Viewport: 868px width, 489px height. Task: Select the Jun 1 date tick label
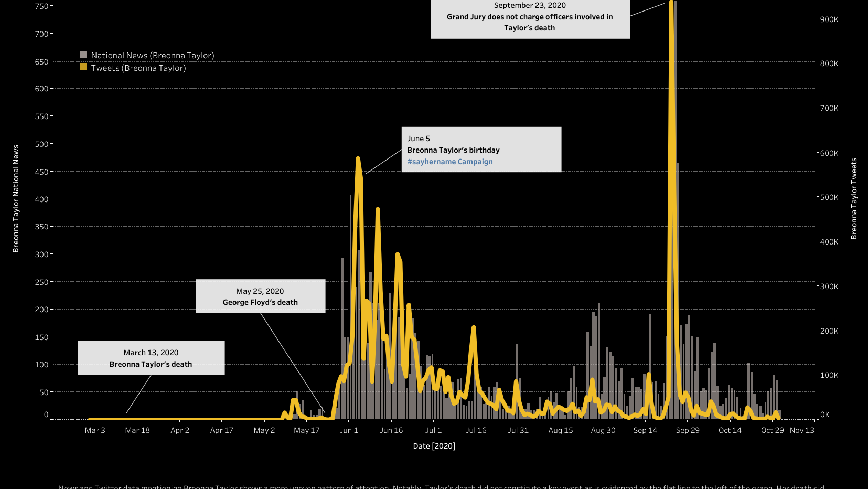click(x=349, y=430)
